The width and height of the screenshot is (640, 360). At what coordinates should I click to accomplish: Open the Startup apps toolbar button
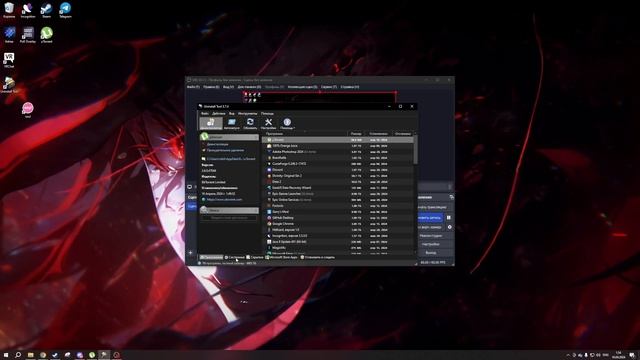(x=231, y=123)
